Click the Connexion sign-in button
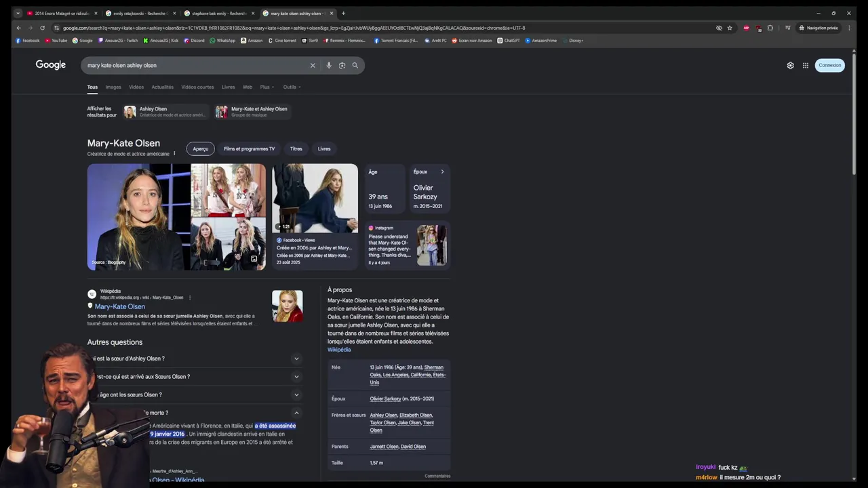This screenshot has height=488, width=868. (x=829, y=66)
